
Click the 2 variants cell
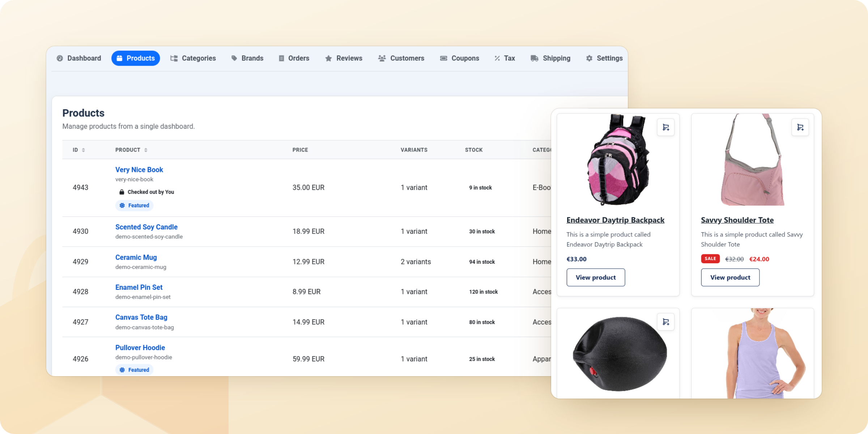(416, 262)
